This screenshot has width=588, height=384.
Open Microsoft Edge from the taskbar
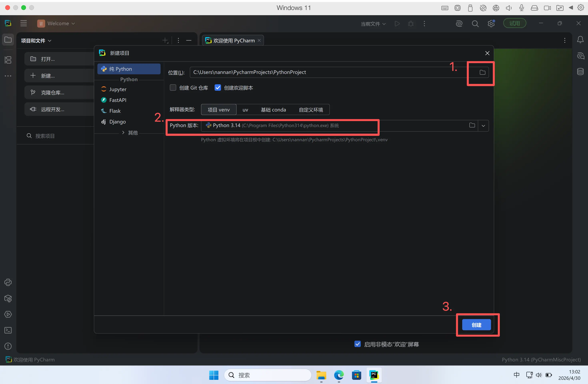pos(339,375)
